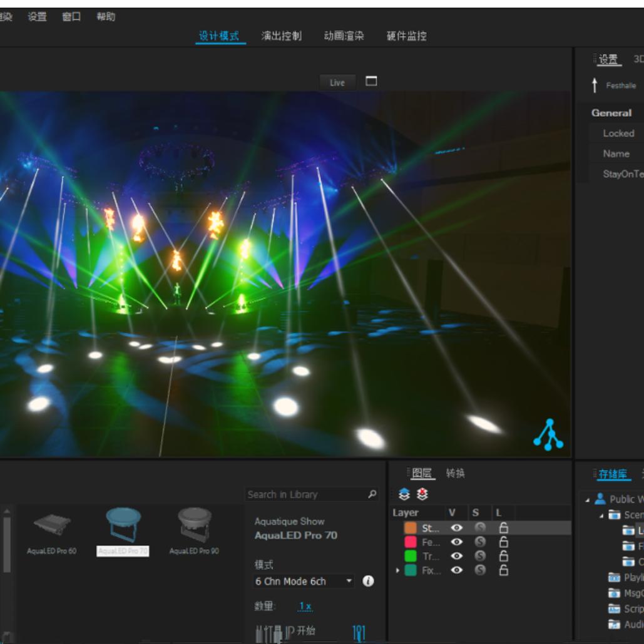Click the search magnifier in library
The height and width of the screenshot is (644, 644).
372,494
